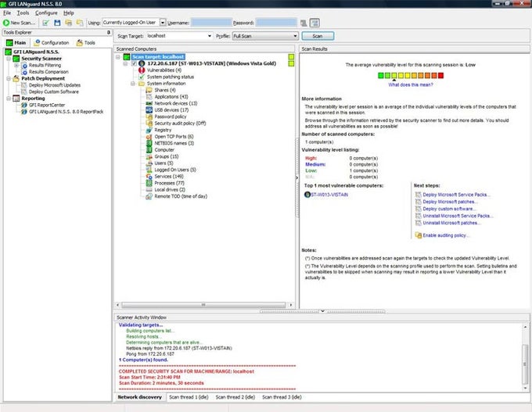532x412 pixels.
Task: Collapse the 172.20.6.187 computer node
Action: 125,63
